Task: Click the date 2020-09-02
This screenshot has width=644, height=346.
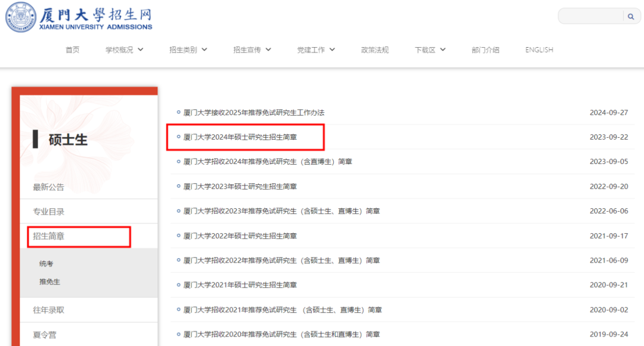Action: [609, 310]
